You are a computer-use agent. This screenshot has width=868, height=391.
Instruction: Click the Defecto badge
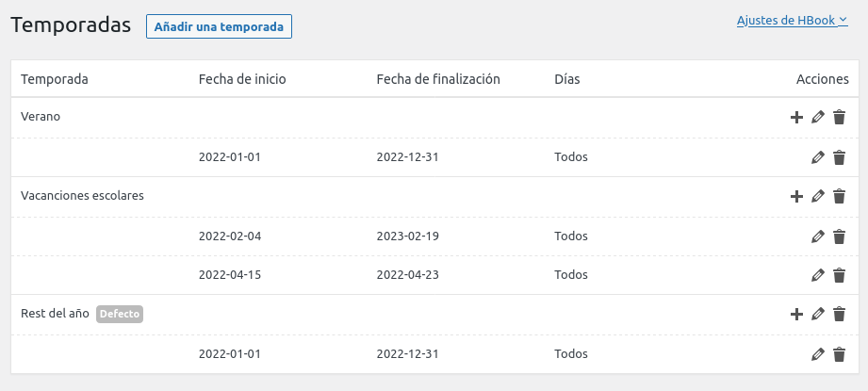pos(120,314)
